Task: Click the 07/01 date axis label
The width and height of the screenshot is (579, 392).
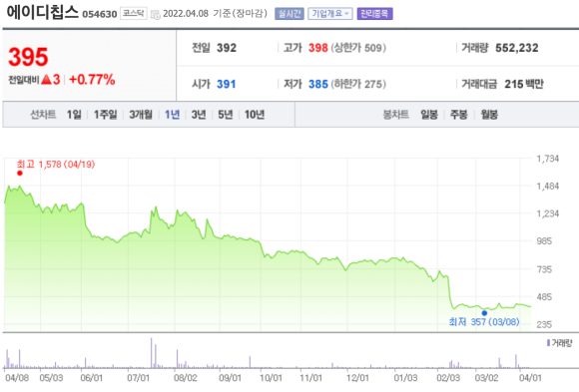Action: (x=138, y=378)
